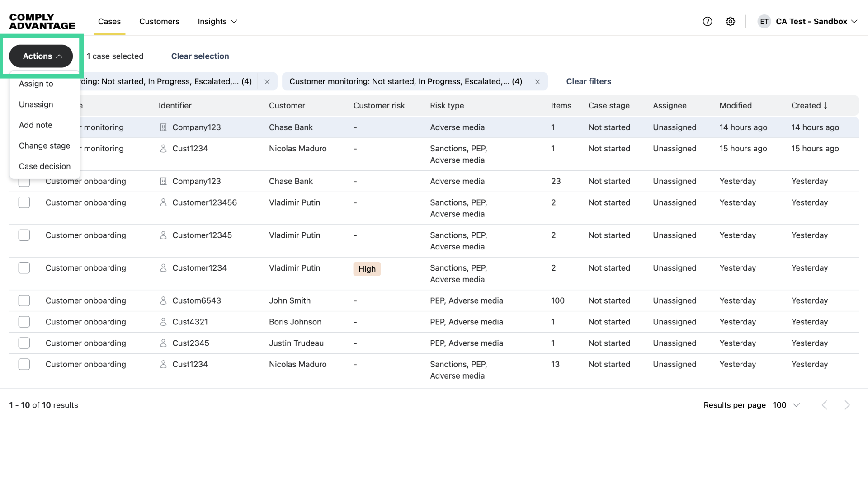
Task: Select checkbox for John Smith case
Action: click(24, 300)
